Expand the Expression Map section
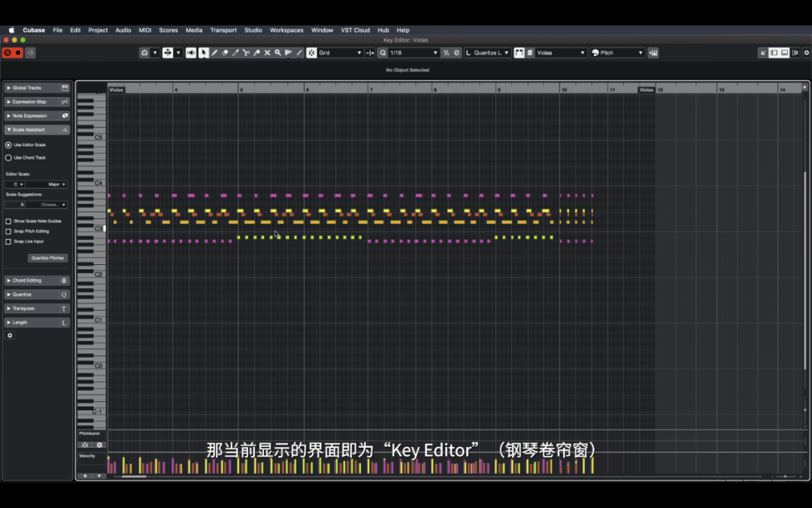Screen dimensions: 812x508 click(8, 102)
